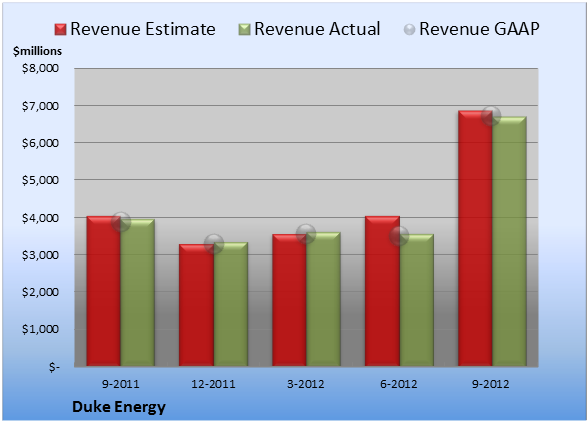Image resolution: width=588 pixels, height=422 pixels.
Task: Click the '3-2012' x-axis label
Action: 306,384
